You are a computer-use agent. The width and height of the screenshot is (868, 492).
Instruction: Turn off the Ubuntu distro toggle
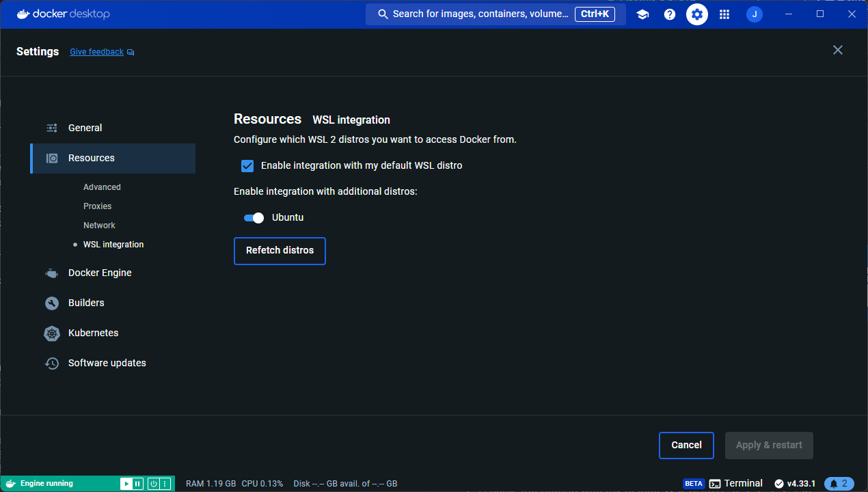point(254,217)
